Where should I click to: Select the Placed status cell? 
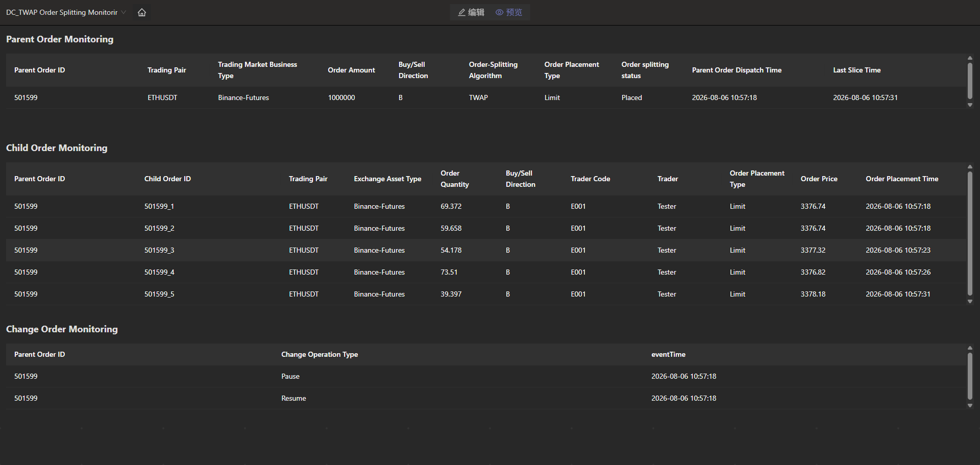[631, 97]
